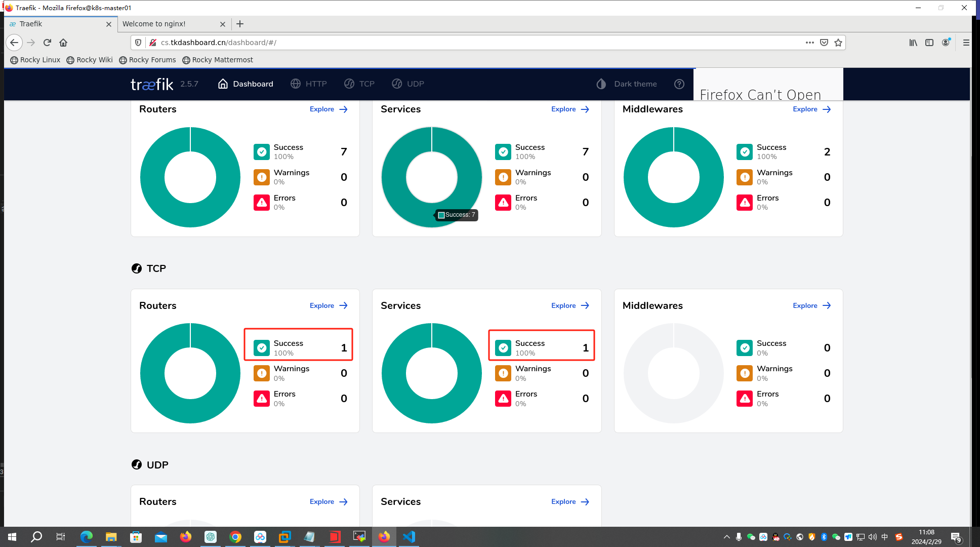Open the system volume control
Screen dimensions: 980x547
click(873, 537)
